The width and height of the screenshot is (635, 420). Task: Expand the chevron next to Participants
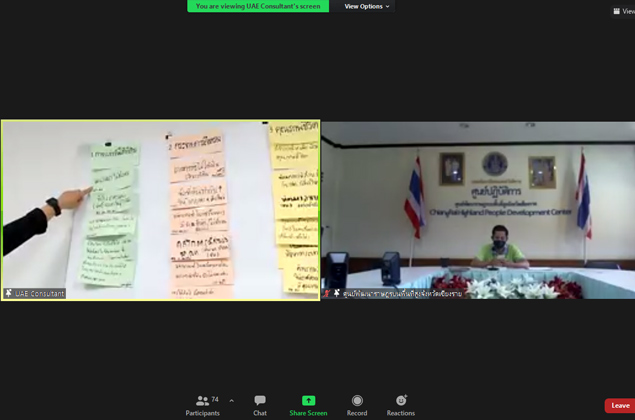(x=232, y=401)
